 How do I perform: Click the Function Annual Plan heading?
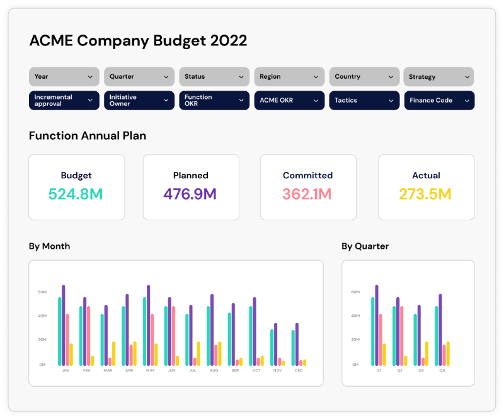[x=88, y=135]
